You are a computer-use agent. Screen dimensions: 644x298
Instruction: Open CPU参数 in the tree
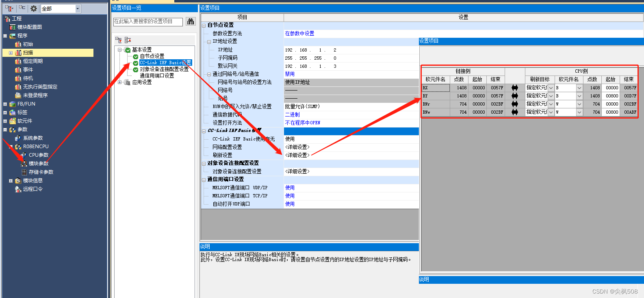(39, 155)
